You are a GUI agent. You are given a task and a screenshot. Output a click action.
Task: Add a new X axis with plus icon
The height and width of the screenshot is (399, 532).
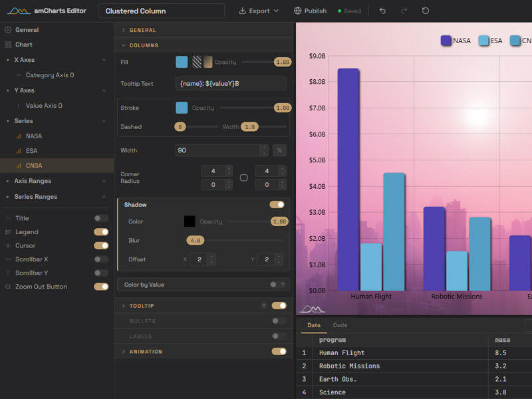[x=104, y=60]
